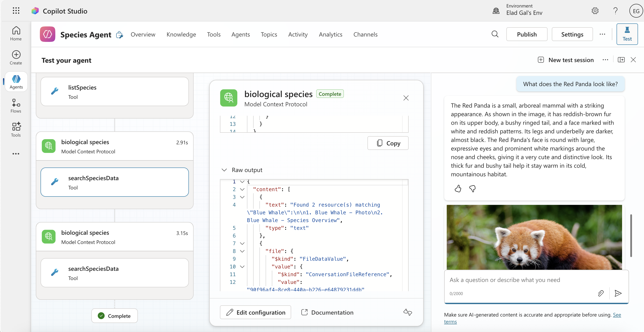Viewport: 644px width, 332px height.
Task: Click the Edit configuration button
Action: click(x=255, y=312)
